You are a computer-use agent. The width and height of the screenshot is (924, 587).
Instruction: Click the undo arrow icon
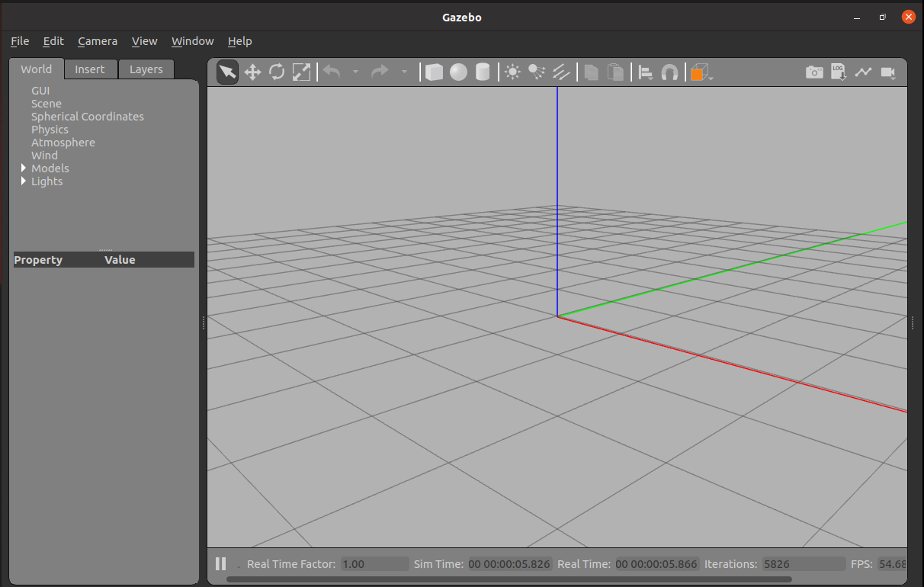coord(332,72)
